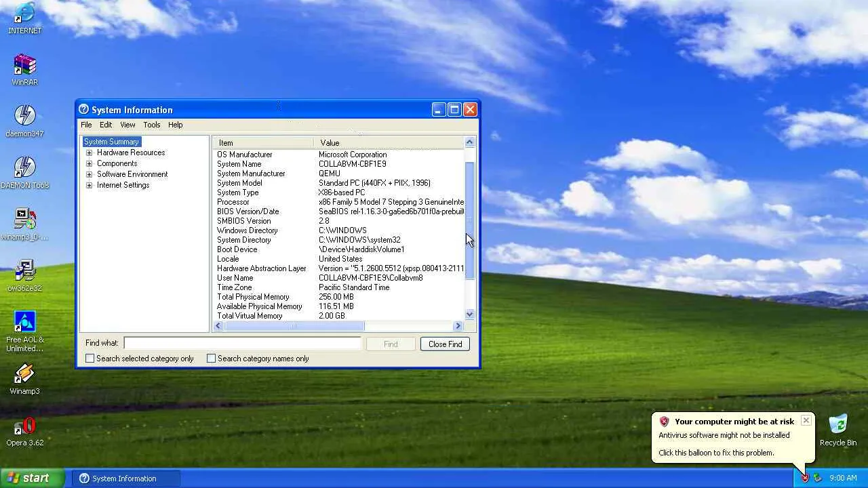Select the Hardware Abstraction Layer row
Screen dimensions: 868x488
pos(339,268)
